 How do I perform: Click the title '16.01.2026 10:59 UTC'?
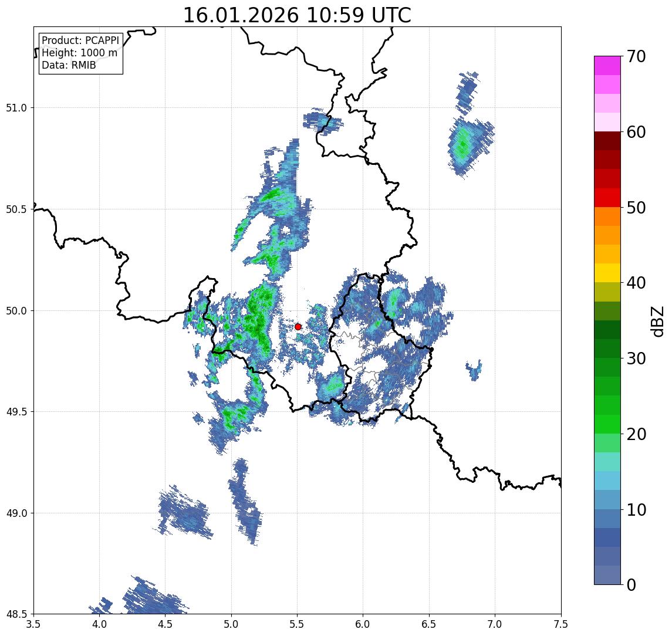click(x=297, y=15)
